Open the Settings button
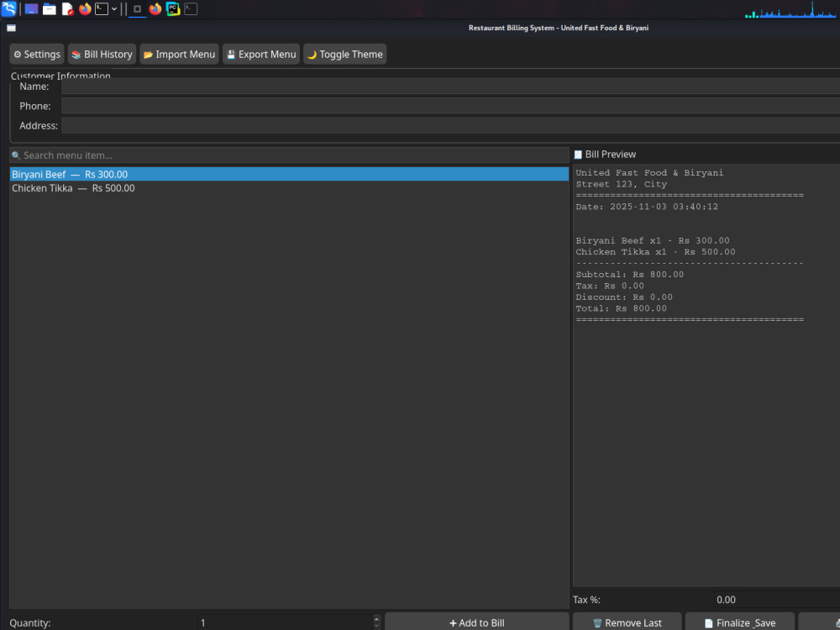This screenshot has width=840, height=630. 37,54
